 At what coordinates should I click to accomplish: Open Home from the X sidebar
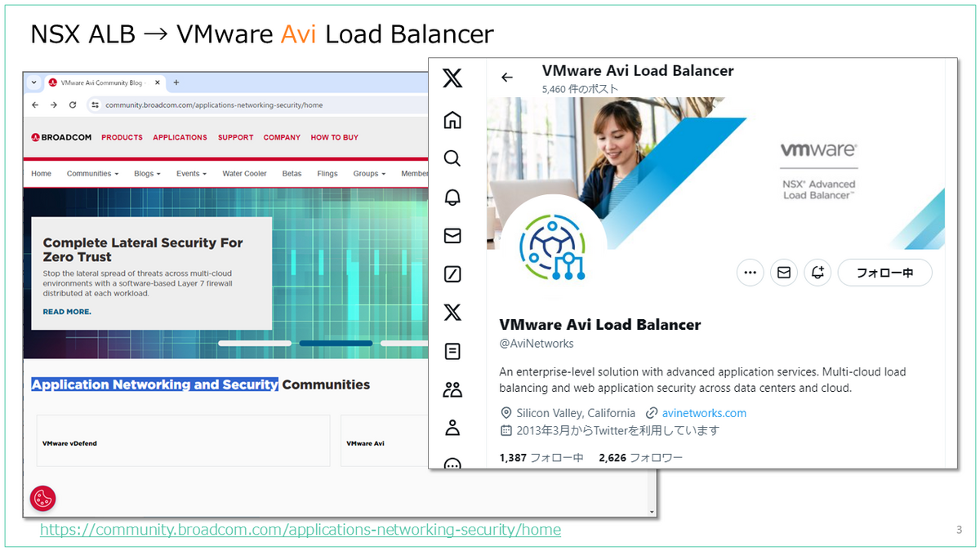coord(452,120)
